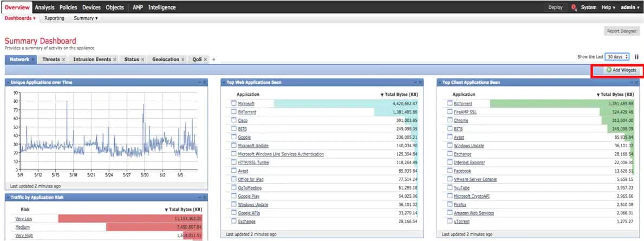644x241 pixels.
Task: Click the page icon beside Google
Action: click(x=233, y=137)
